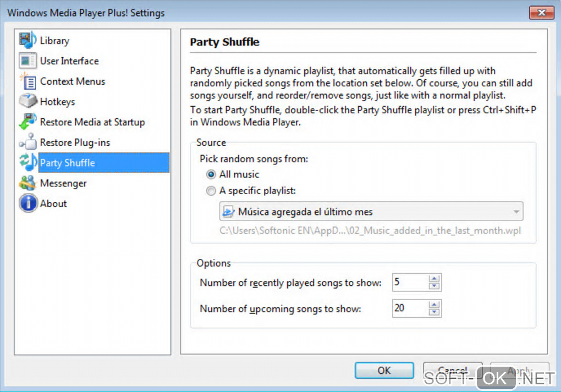Click the playlist dropdown arrow
The image size is (561, 392).
[x=516, y=211]
